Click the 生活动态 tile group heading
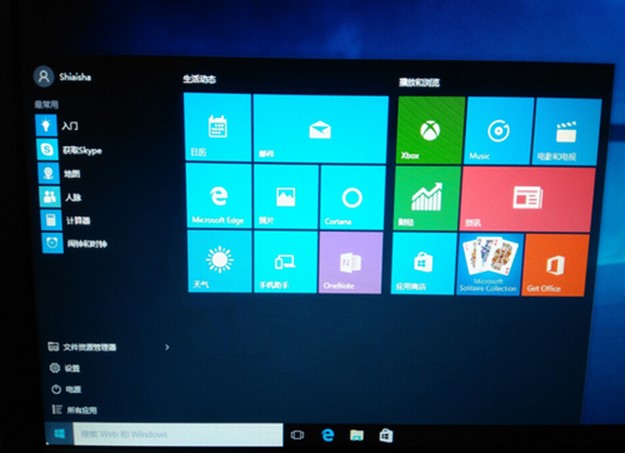This screenshot has width=625, height=453. (x=199, y=79)
